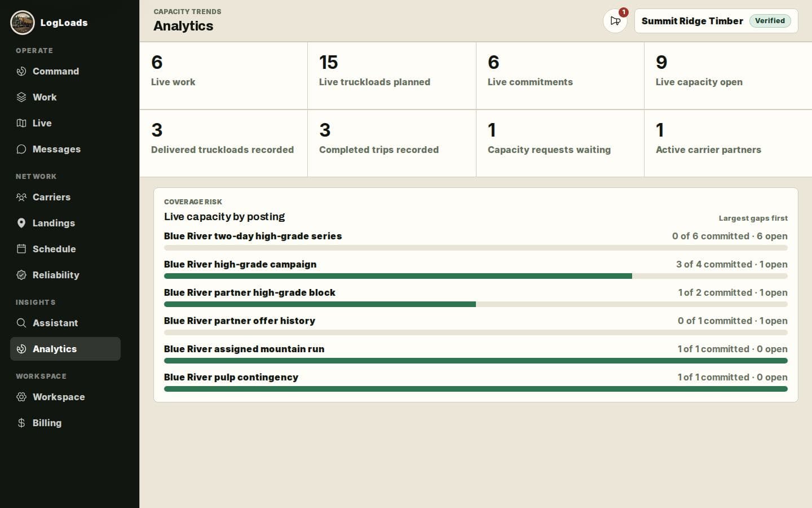Click "Blue River high-grade campaign" label
Image resolution: width=812 pixels, height=508 pixels.
(240, 264)
